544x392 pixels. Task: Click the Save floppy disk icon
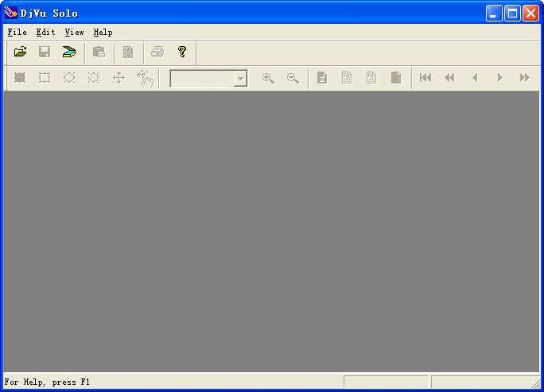pos(45,52)
